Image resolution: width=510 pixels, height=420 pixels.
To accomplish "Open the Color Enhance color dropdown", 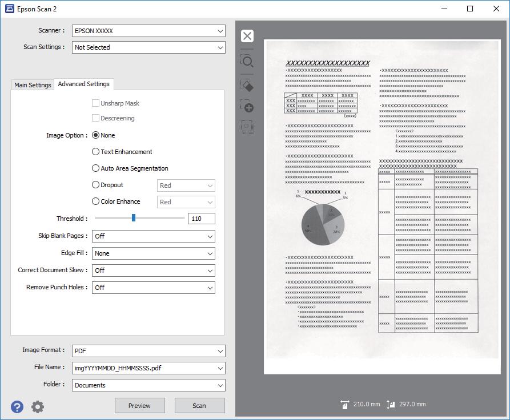I will point(186,202).
